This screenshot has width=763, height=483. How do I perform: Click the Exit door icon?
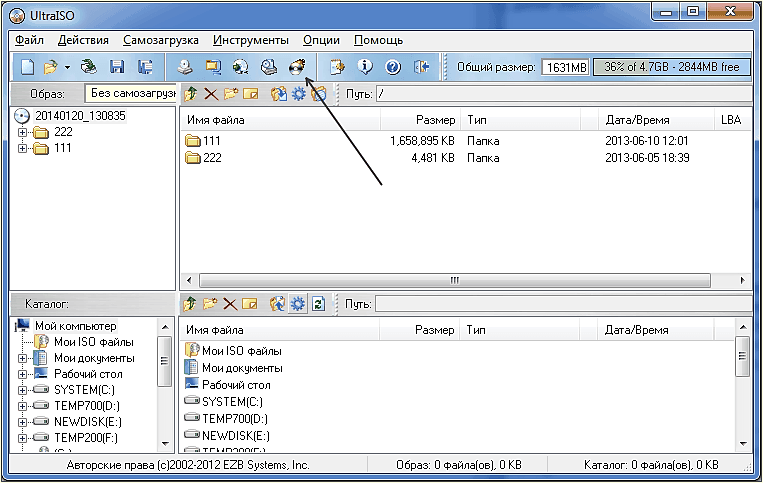click(x=421, y=67)
